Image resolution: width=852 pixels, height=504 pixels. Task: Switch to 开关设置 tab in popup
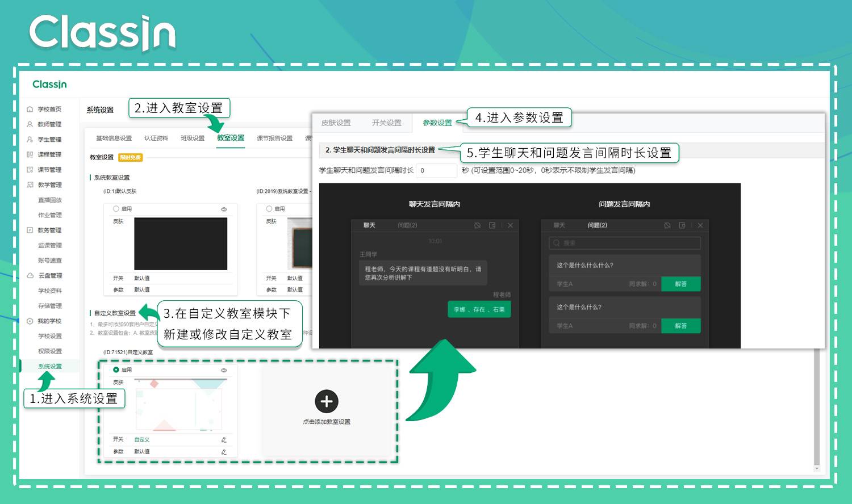386,123
